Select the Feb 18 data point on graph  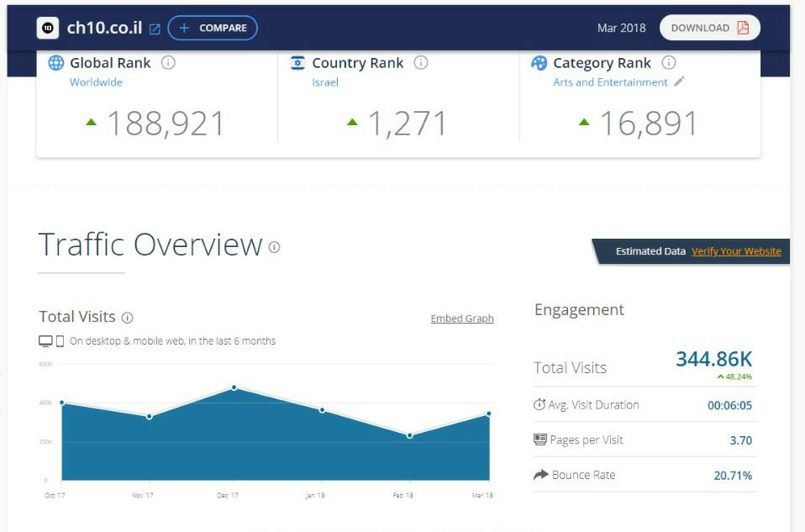[x=409, y=435]
